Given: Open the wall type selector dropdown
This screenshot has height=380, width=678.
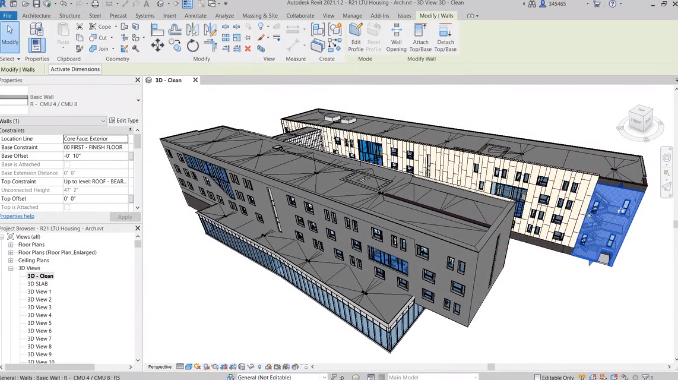Looking at the screenshot, I should (138, 100).
